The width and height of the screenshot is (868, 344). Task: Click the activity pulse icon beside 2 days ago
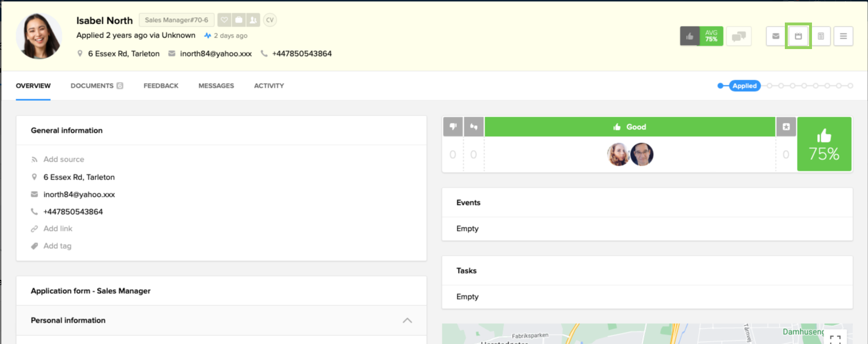208,36
